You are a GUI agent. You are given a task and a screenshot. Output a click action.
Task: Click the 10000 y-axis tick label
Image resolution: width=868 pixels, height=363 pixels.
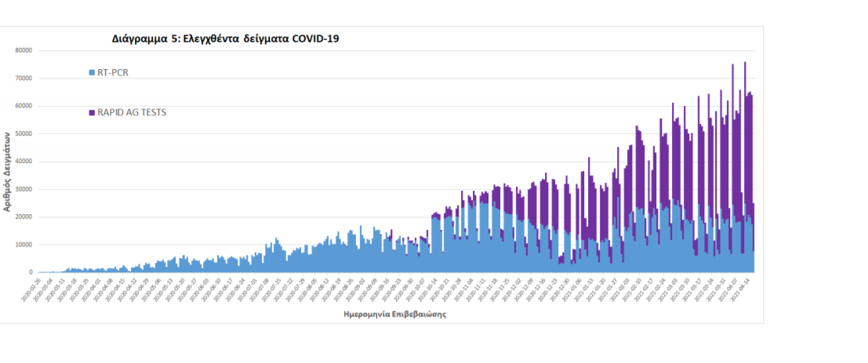pos(24,245)
